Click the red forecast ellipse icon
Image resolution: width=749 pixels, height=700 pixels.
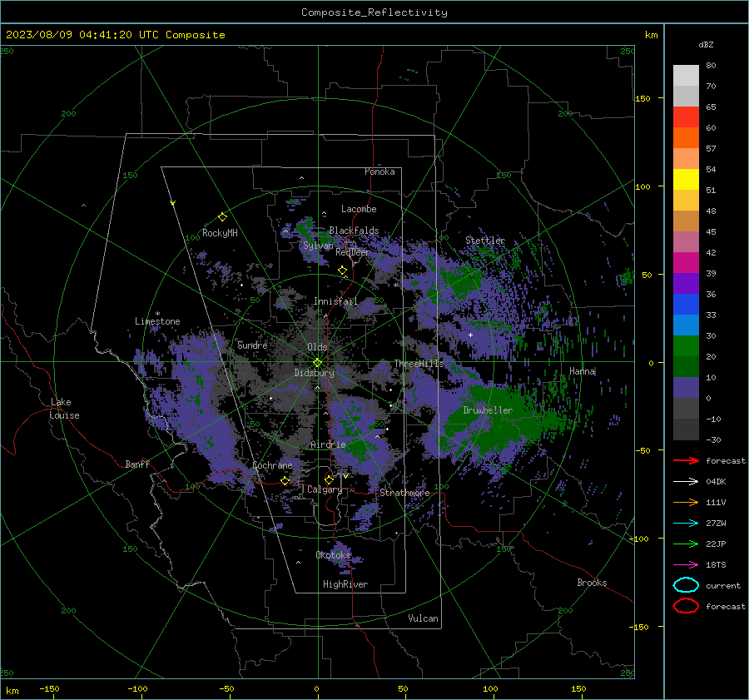tap(686, 606)
